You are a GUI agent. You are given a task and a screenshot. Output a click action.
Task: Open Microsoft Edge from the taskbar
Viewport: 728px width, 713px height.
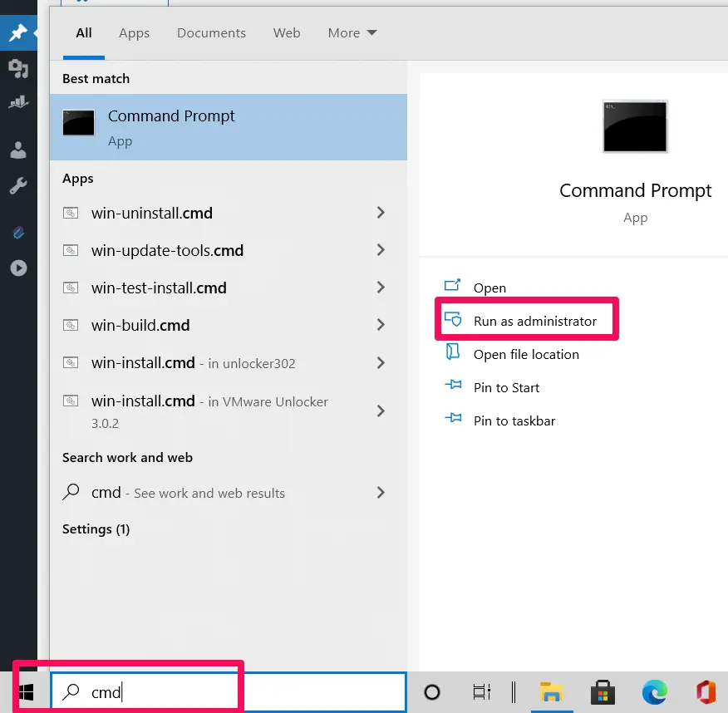[x=655, y=692]
